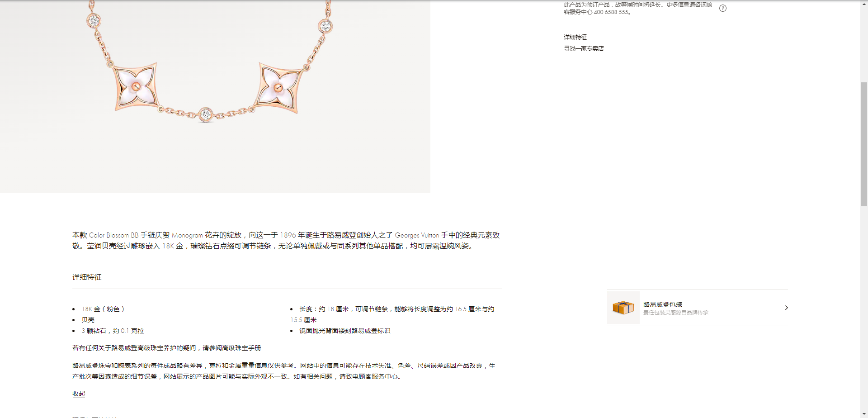Click the left mother-of-pearl flower charm
The width and height of the screenshot is (868, 418).
click(x=136, y=86)
